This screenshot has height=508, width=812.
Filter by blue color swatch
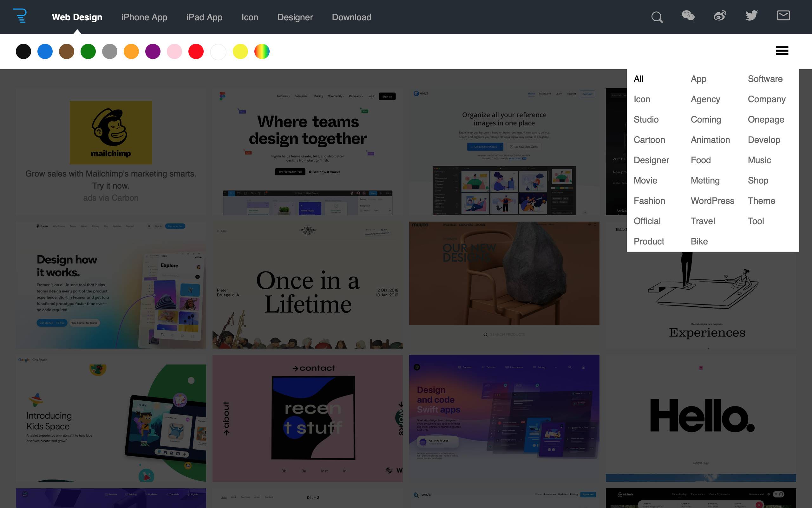point(45,52)
